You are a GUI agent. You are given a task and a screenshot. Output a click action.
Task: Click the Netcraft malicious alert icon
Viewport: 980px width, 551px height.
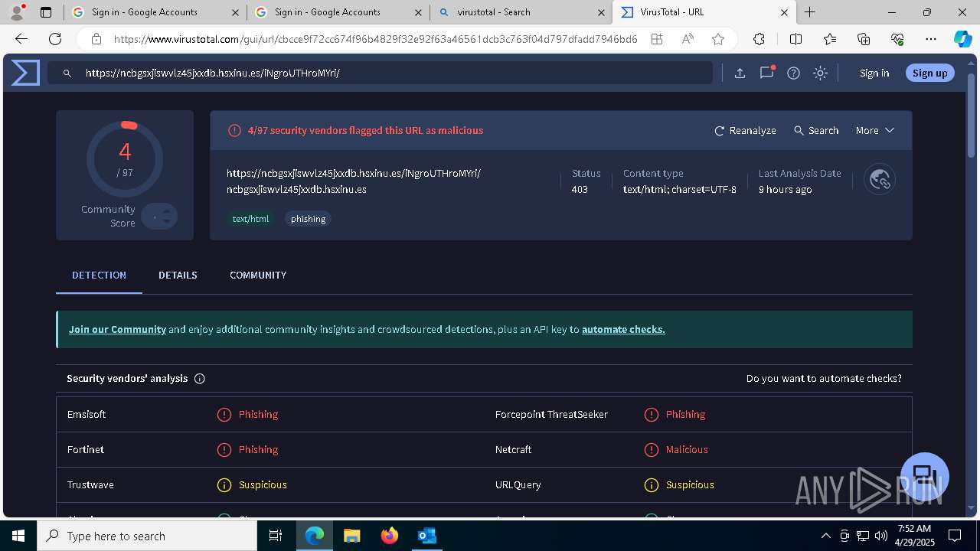(x=651, y=450)
